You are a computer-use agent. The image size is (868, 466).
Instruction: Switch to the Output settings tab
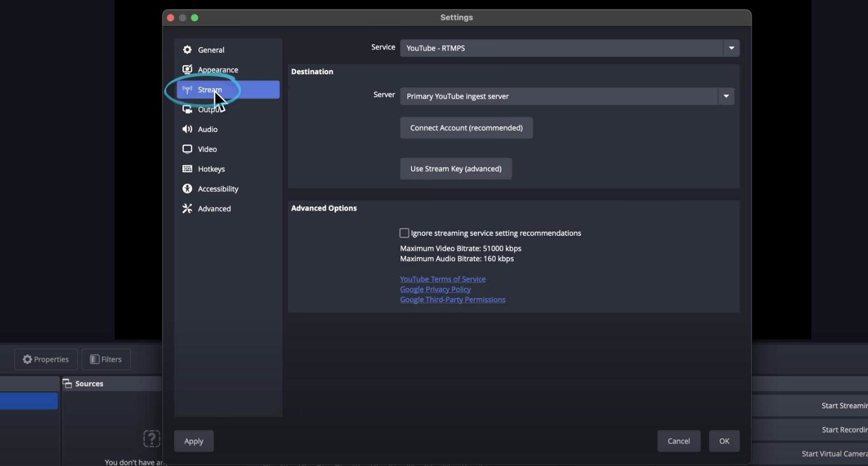[x=208, y=110]
